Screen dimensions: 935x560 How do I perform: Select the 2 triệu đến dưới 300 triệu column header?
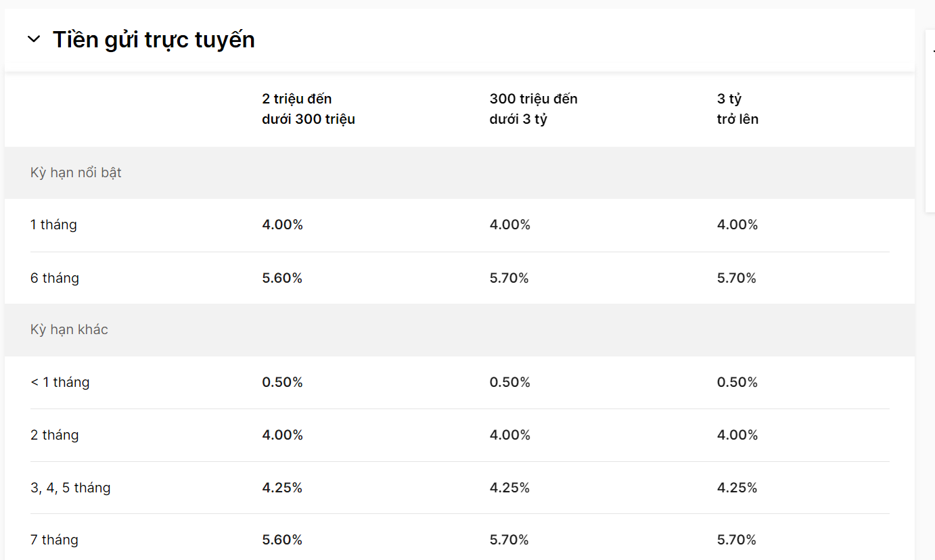click(309, 109)
